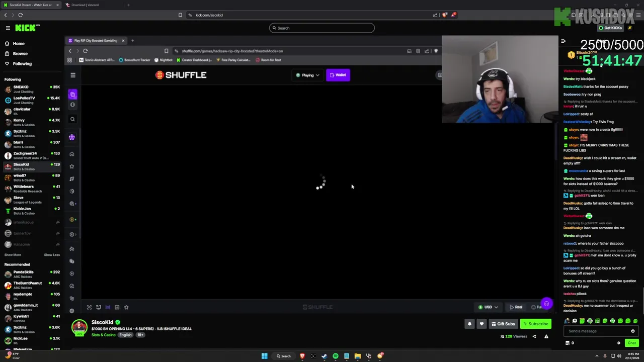This screenshot has height=362, width=644.
Task: Open Windows Start menu
Action: tap(264, 356)
